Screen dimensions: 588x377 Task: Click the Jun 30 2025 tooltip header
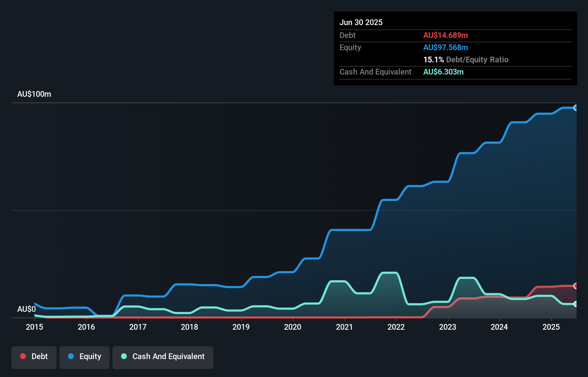tap(361, 22)
